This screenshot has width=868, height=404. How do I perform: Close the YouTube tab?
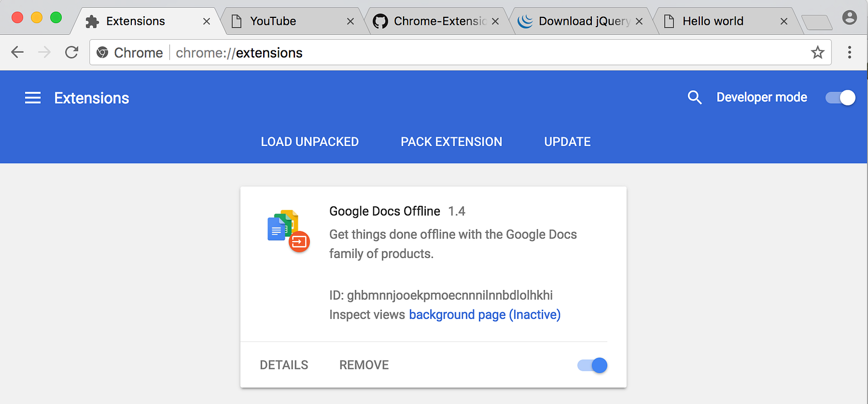350,21
